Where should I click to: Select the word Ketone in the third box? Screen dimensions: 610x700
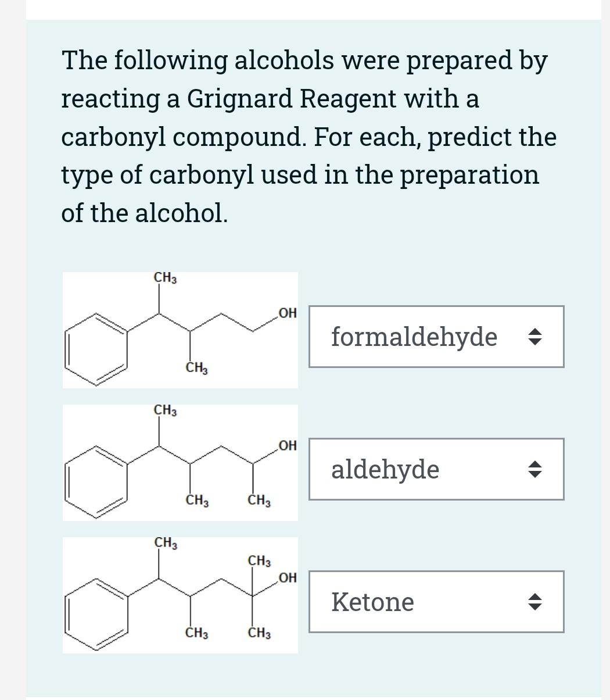click(x=372, y=602)
